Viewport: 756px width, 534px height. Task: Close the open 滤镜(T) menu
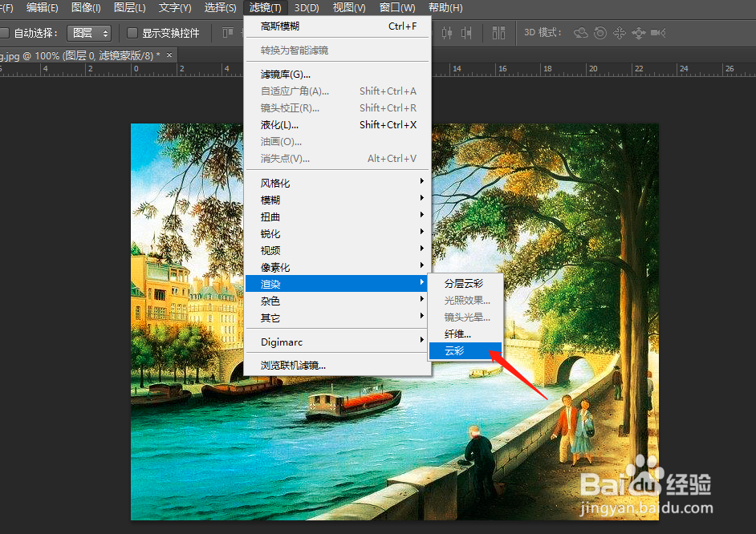point(266,8)
